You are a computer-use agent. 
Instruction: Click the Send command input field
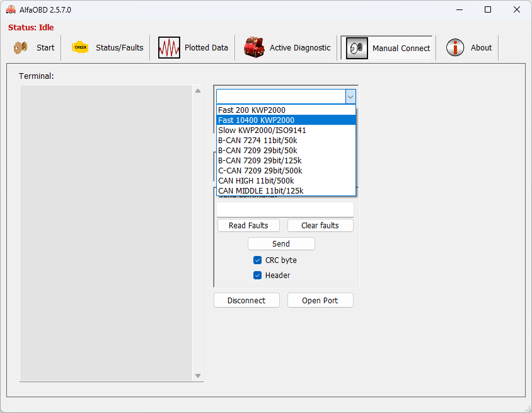pyautogui.click(x=285, y=209)
